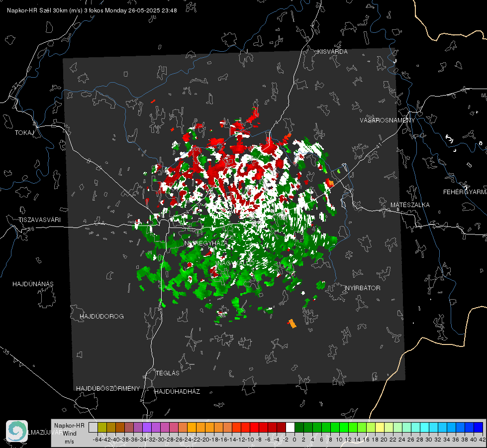Select the HAJDÚDOROG city label
This screenshot has height=448, width=487.
coord(101,316)
